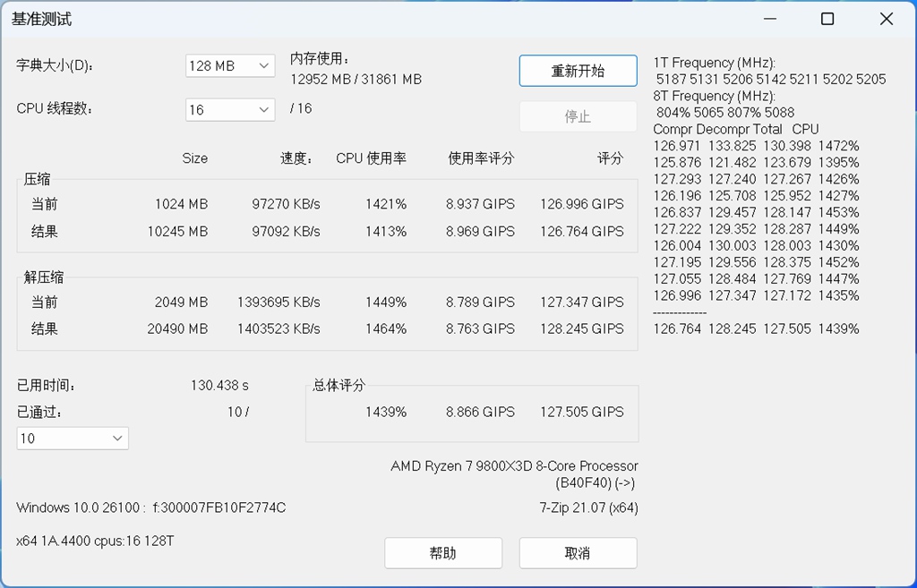Close the benchmark window with X
Screen dimensions: 917x588
click(x=887, y=20)
